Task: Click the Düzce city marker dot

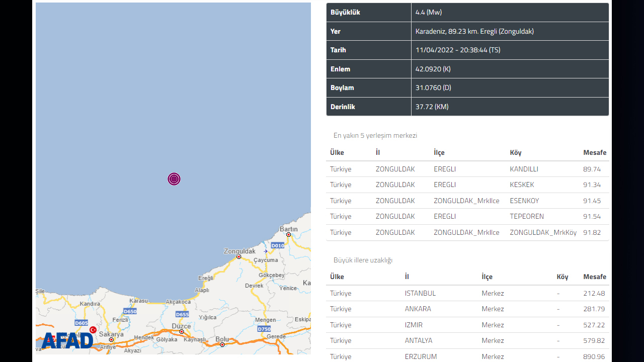Action: click(x=182, y=331)
